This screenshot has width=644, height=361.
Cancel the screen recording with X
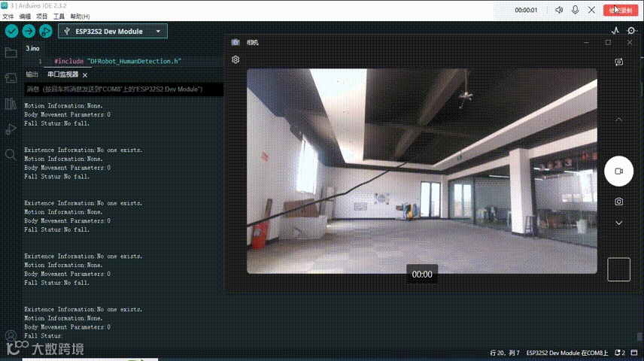point(591,10)
